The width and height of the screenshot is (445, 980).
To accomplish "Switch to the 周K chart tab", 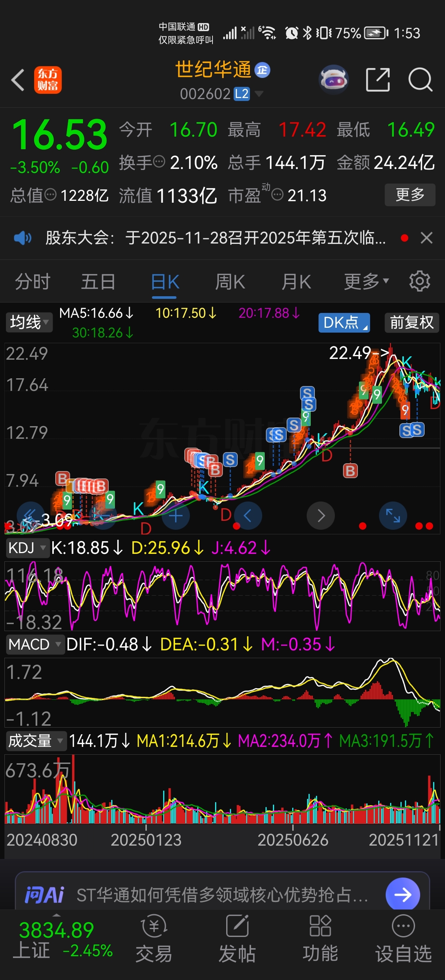I will click(230, 282).
